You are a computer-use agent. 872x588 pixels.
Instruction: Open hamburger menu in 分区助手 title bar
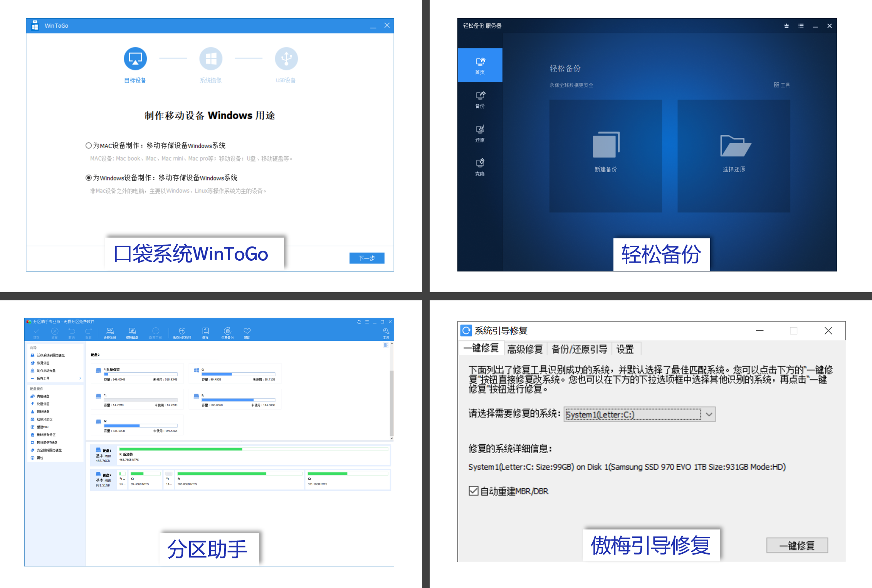pos(367,322)
